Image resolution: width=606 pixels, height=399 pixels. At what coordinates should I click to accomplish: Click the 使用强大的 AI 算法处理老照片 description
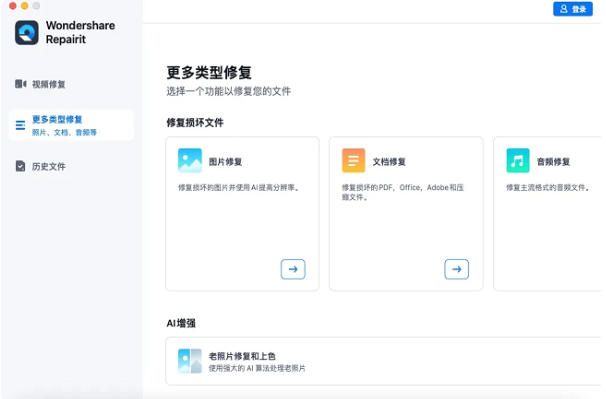point(257,368)
